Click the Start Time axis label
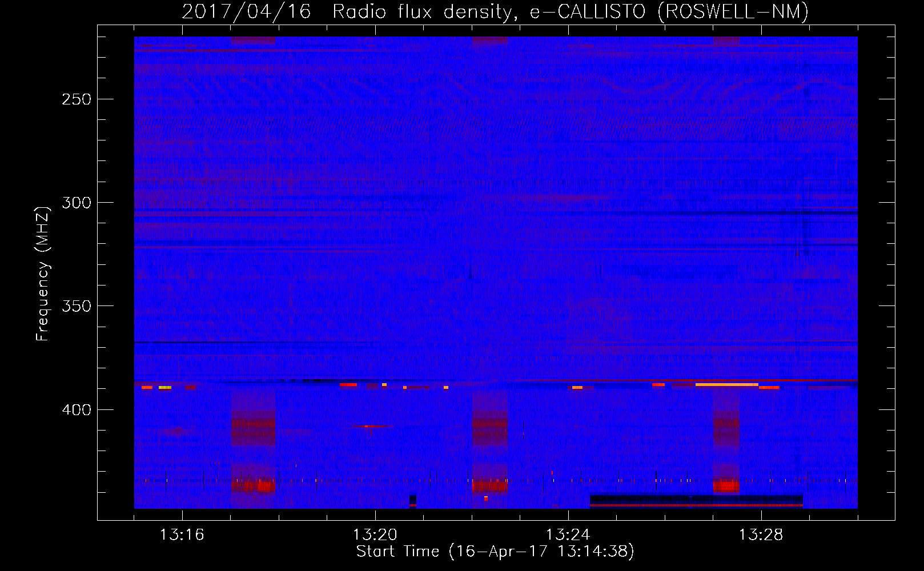Screen dimensions: 924x571 [495, 552]
